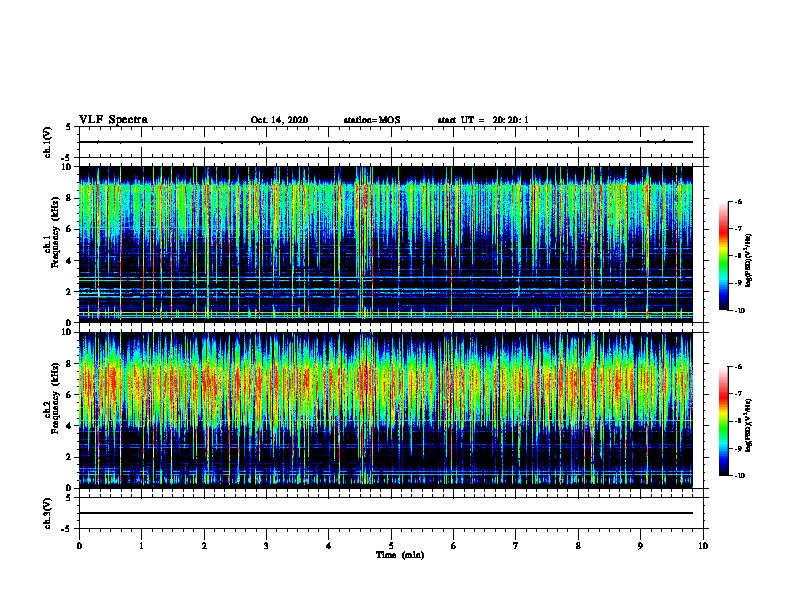Click time axis tick label "5"
The width and height of the screenshot is (792, 612).
click(391, 546)
